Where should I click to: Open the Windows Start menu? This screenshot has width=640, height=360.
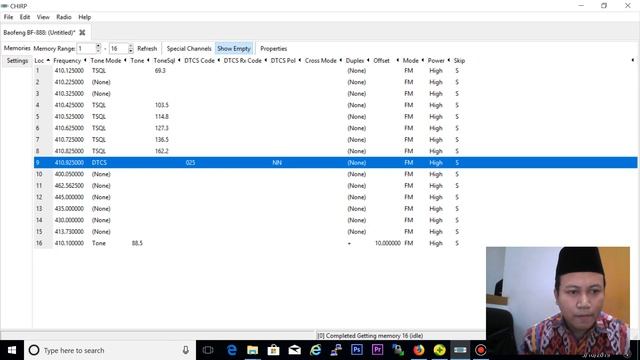coord(12,350)
